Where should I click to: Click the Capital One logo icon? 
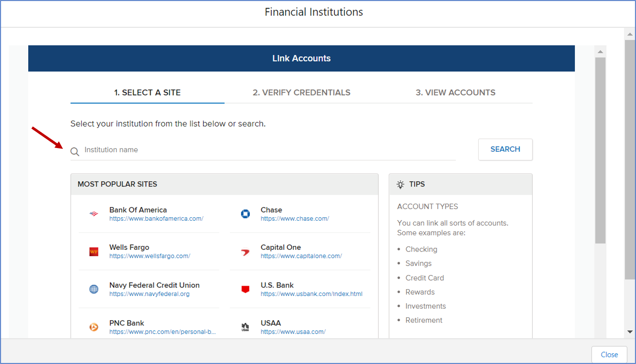pyautogui.click(x=246, y=252)
